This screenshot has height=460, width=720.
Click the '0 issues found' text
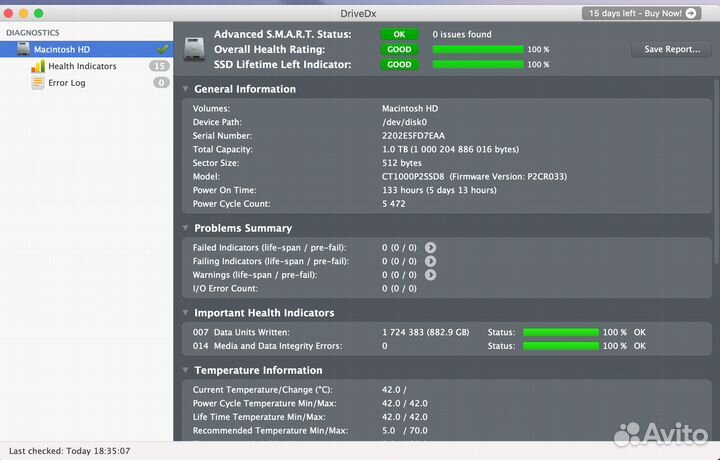(462, 34)
